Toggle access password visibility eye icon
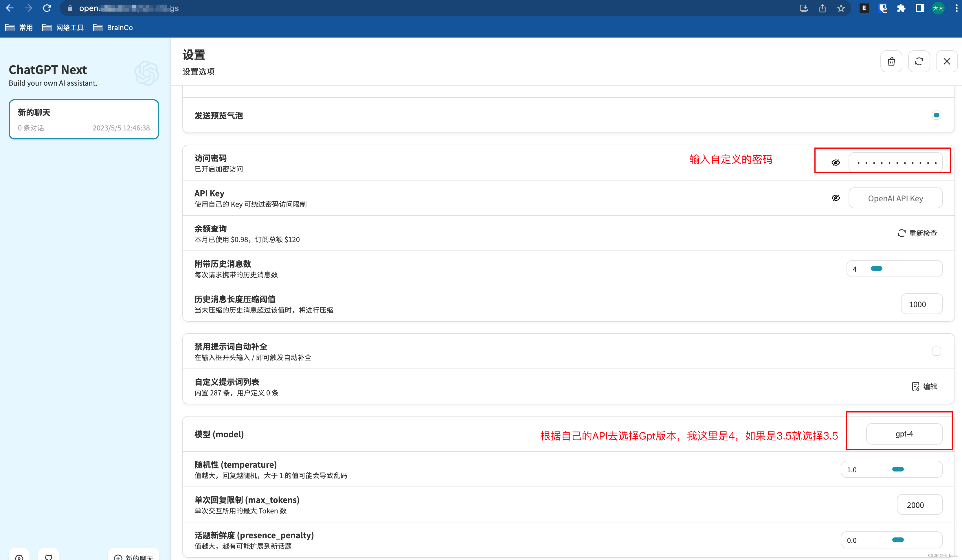Viewport: 962px width, 560px height. pos(836,163)
